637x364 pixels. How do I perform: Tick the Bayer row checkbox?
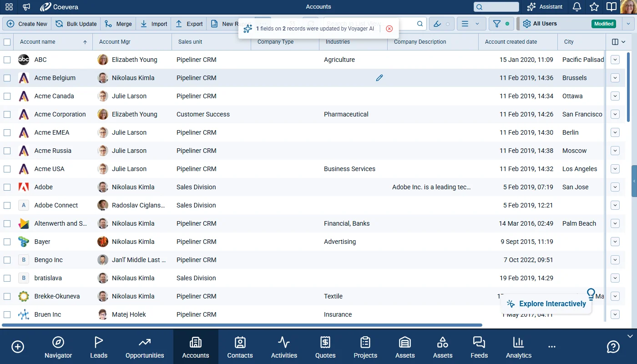tap(7, 242)
